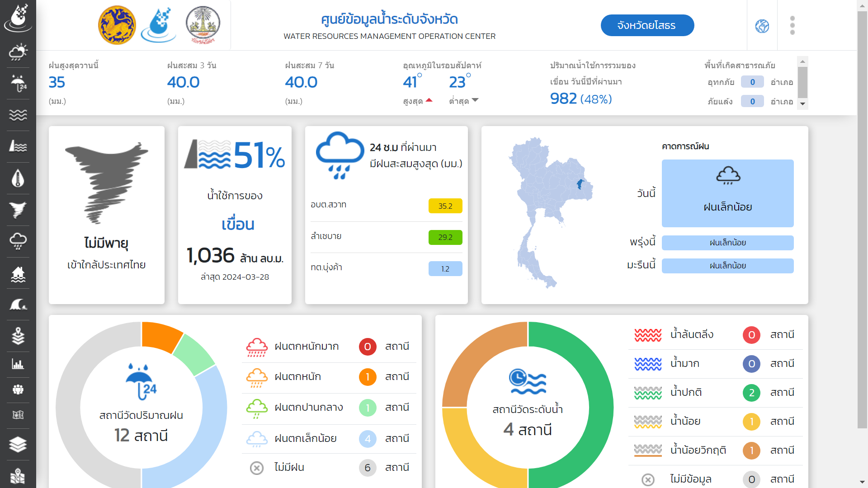
Task: Open the water-drop logo at the sidebar top
Action: click(18, 18)
